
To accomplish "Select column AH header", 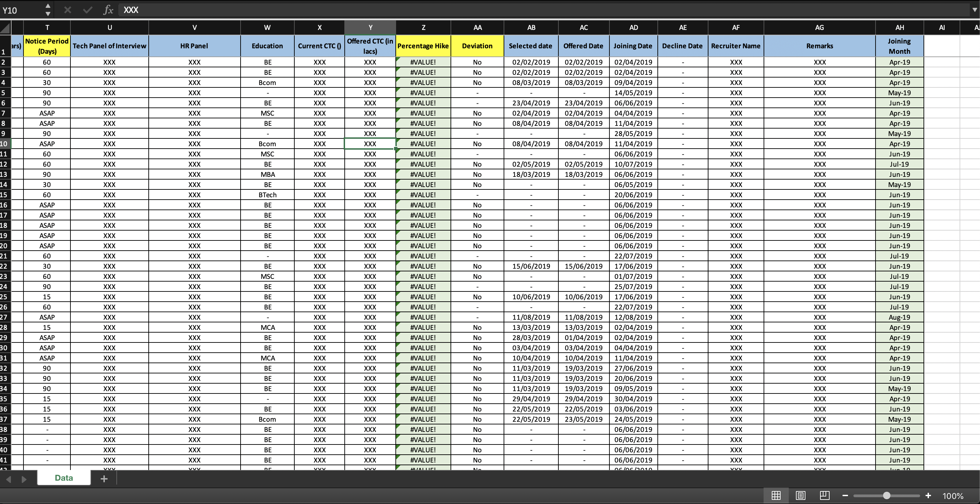I will [900, 27].
